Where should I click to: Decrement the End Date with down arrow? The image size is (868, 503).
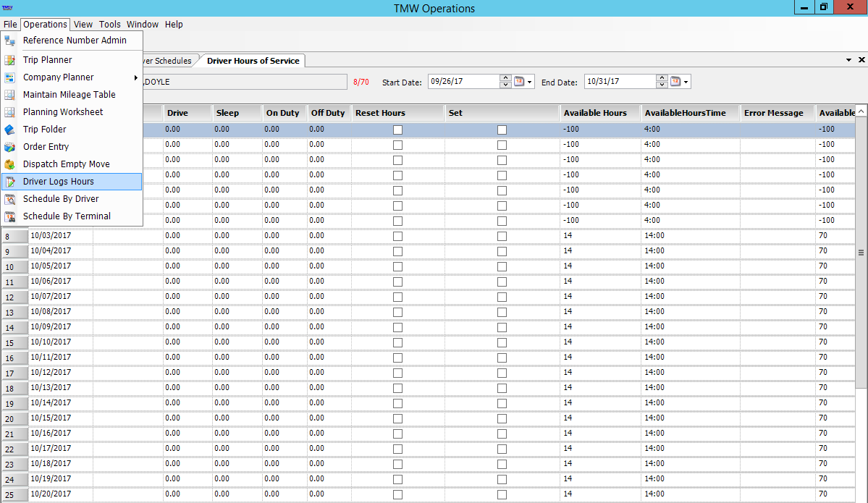pos(662,85)
